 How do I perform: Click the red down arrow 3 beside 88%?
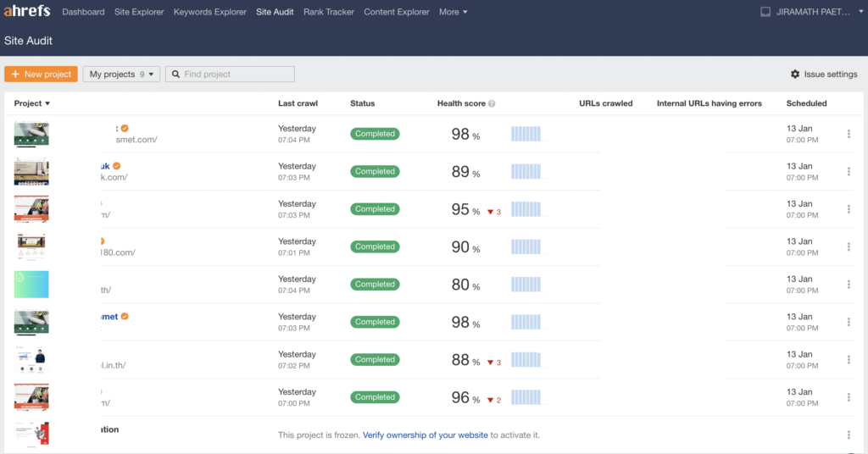(494, 363)
